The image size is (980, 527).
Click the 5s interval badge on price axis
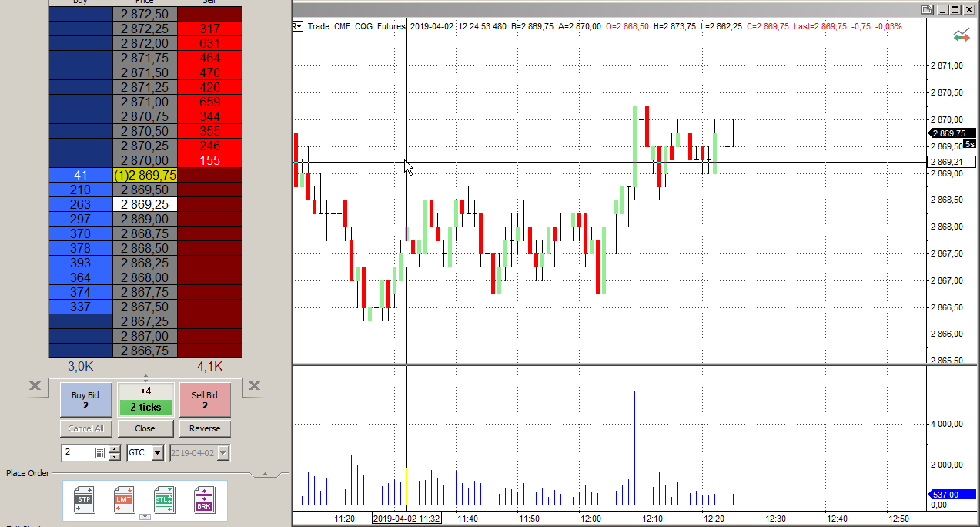click(970, 144)
